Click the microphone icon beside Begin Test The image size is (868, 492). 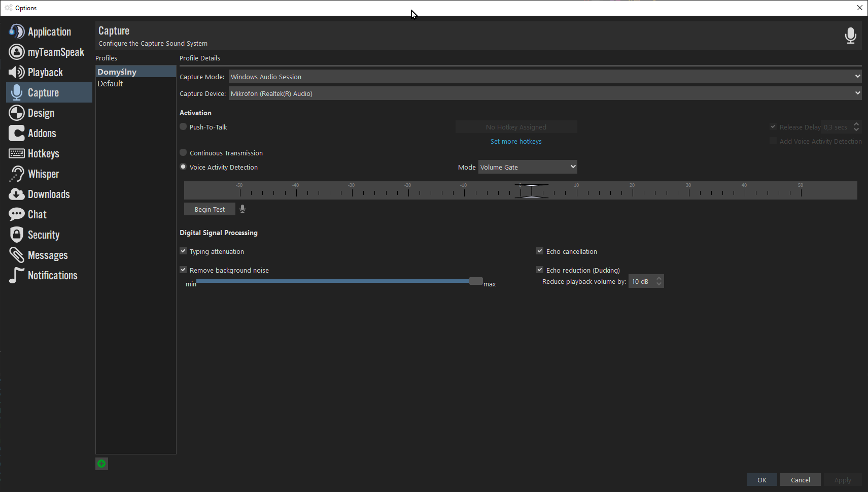[x=242, y=209]
